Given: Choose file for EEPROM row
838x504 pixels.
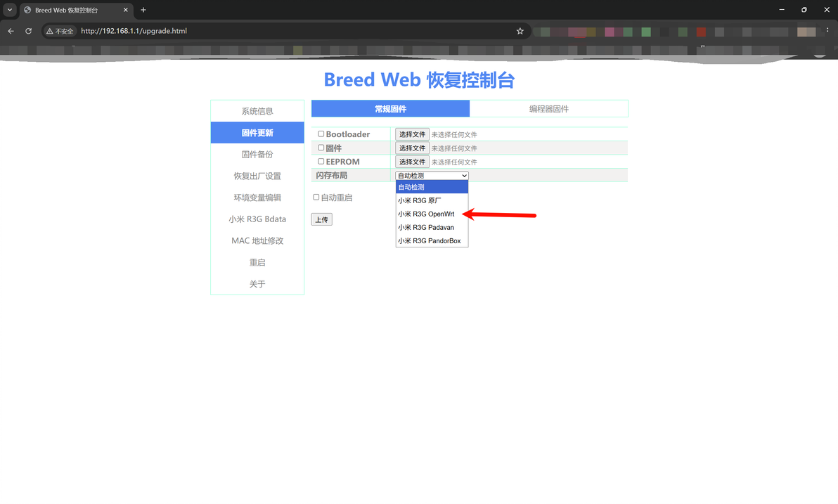Looking at the screenshot, I should 412,162.
